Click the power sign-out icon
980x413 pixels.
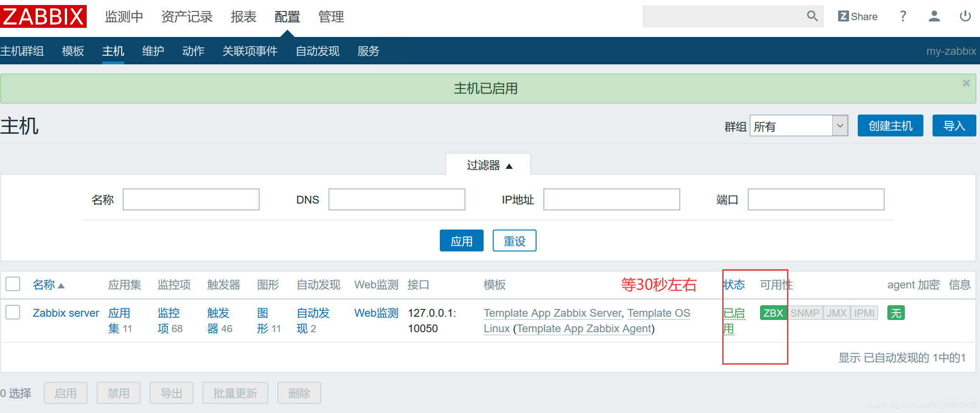pyautogui.click(x=965, y=16)
